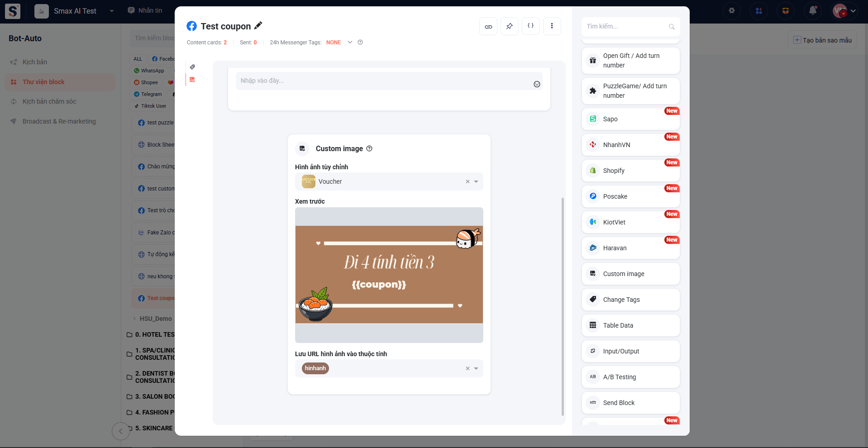Open the notification bell
868x448 pixels.
point(813,10)
